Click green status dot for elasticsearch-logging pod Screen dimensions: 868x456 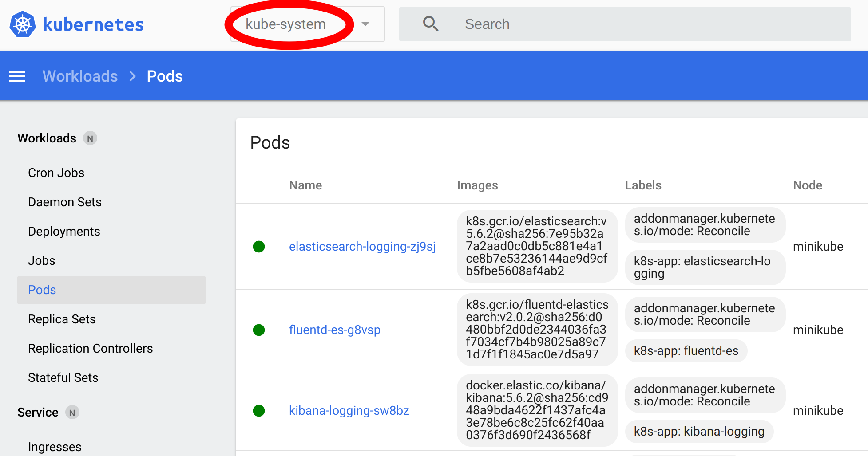tap(259, 247)
